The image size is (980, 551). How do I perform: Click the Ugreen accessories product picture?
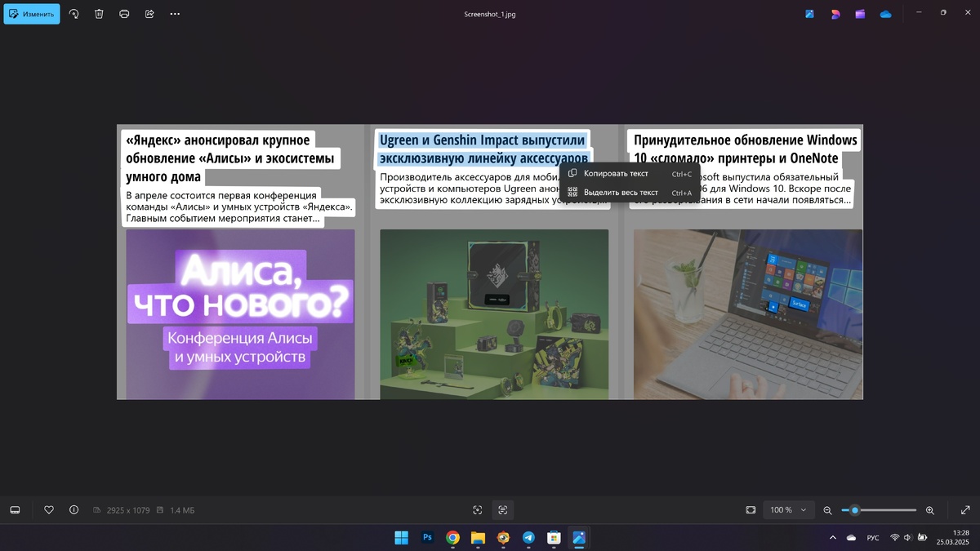(x=494, y=314)
